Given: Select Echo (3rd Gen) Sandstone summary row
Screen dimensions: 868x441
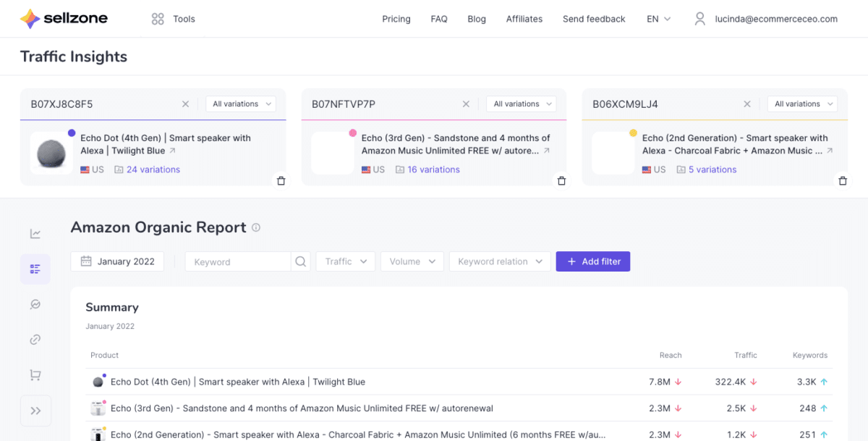Looking at the screenshot, I should 459,408.
